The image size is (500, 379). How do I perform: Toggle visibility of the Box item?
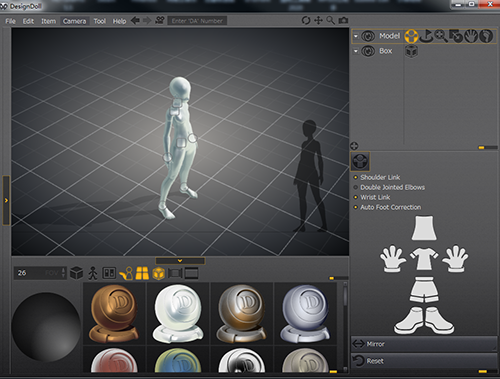pyautogui.click(x=368, y=51)
